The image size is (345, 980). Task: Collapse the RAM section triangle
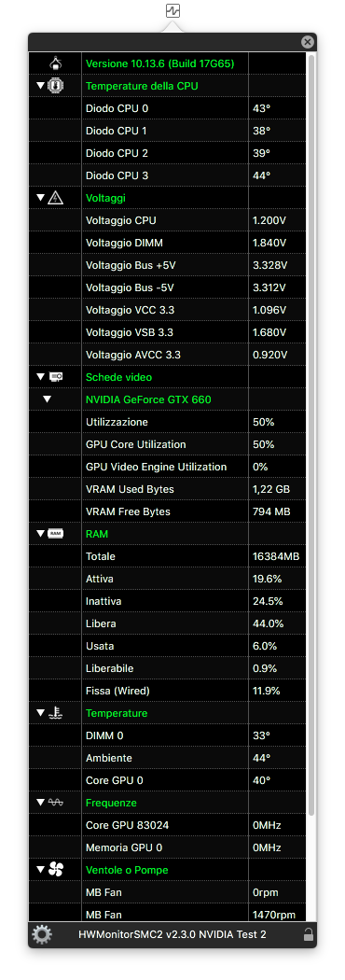tap(40, 534)
